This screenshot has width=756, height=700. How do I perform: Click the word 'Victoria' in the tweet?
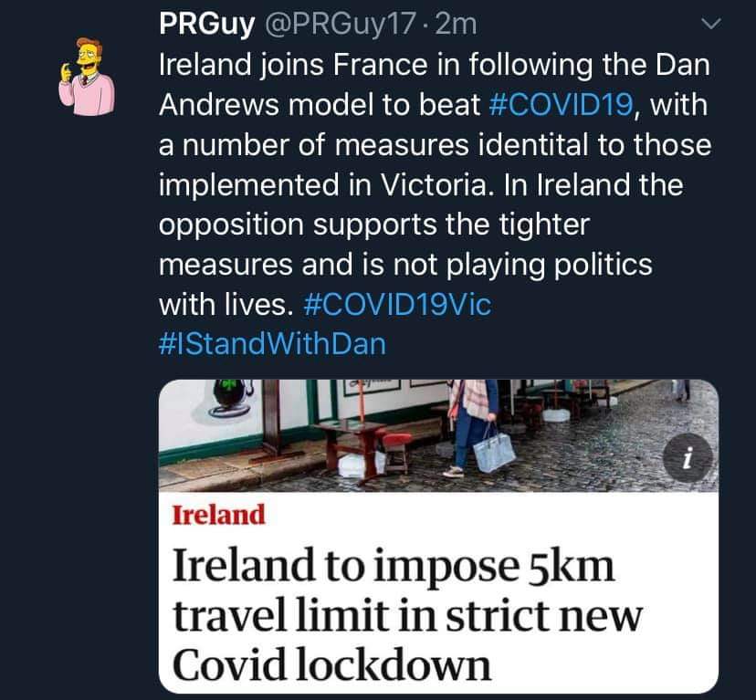point(437,184)
